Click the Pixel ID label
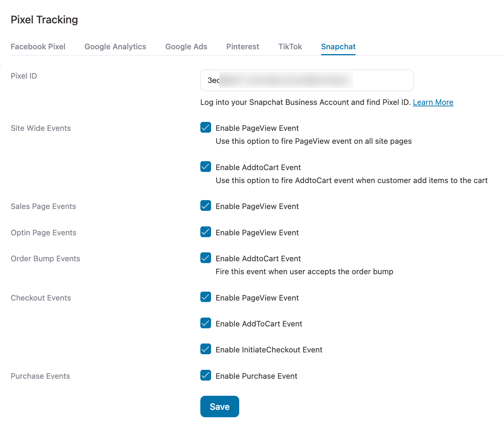Viewport: 504px width, 428px height. [x=24, y=76]
